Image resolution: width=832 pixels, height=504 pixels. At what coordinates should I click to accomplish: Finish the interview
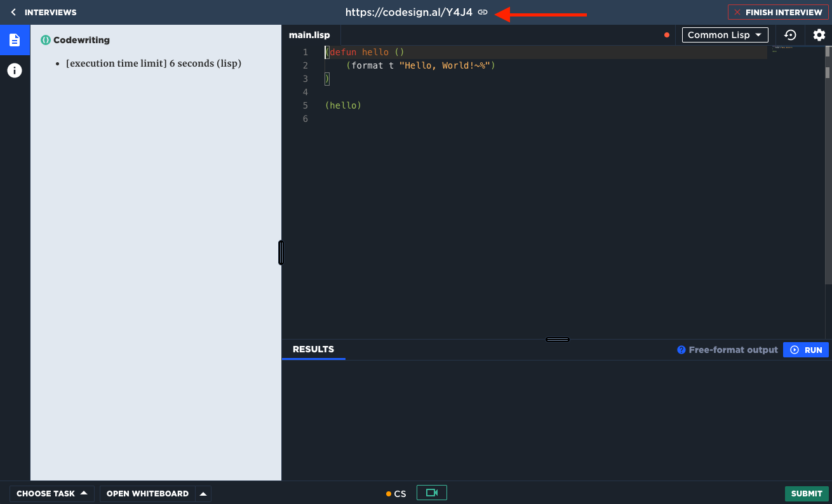[x=778, y=12]
